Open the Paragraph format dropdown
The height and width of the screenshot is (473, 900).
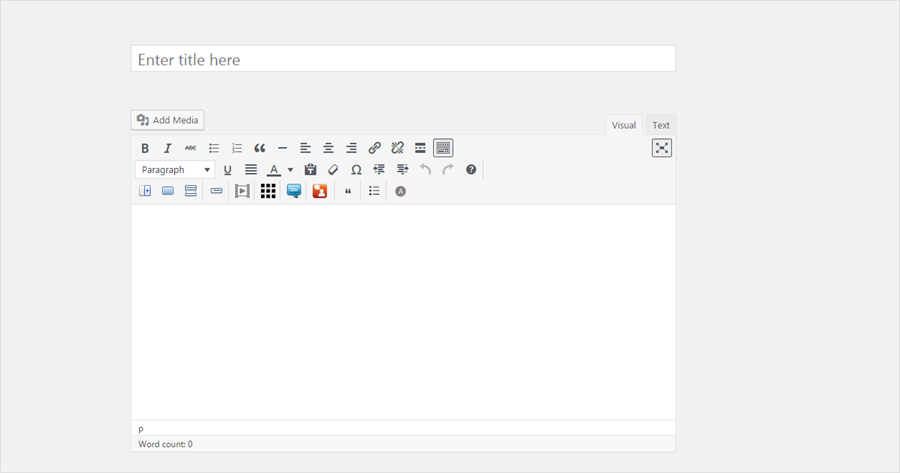click(x=175, y=170)
